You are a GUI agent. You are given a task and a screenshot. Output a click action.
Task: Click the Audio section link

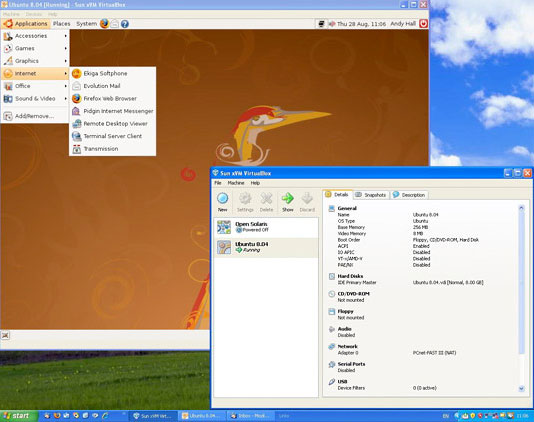click(x=344, y=329)
